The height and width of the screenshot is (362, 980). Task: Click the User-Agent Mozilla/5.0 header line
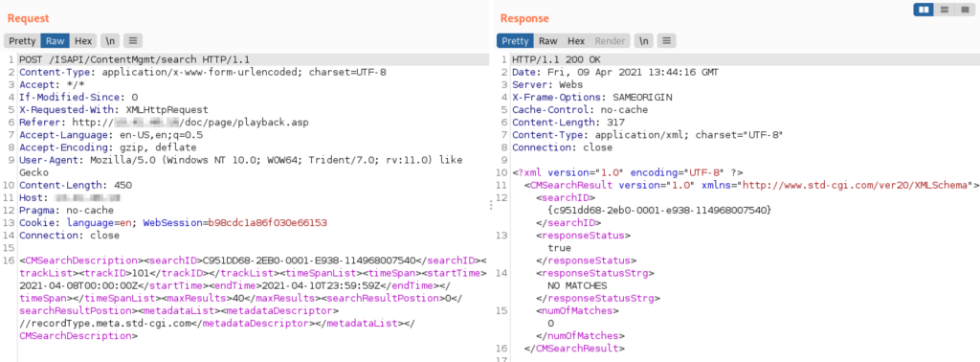[x=240, y=160]
